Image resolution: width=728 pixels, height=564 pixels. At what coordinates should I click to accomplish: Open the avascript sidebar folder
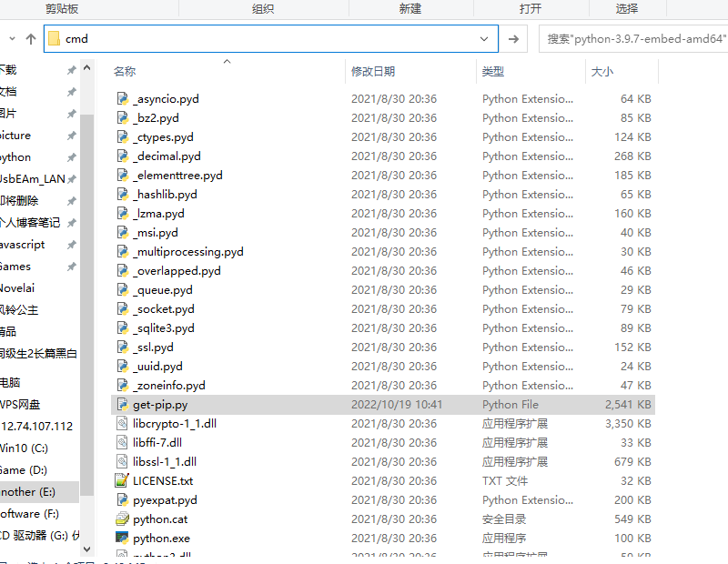tap(22, 245)
